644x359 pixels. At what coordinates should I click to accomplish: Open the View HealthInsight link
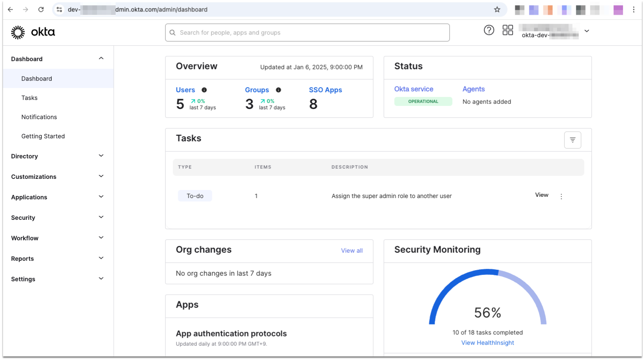pos(487,342)
